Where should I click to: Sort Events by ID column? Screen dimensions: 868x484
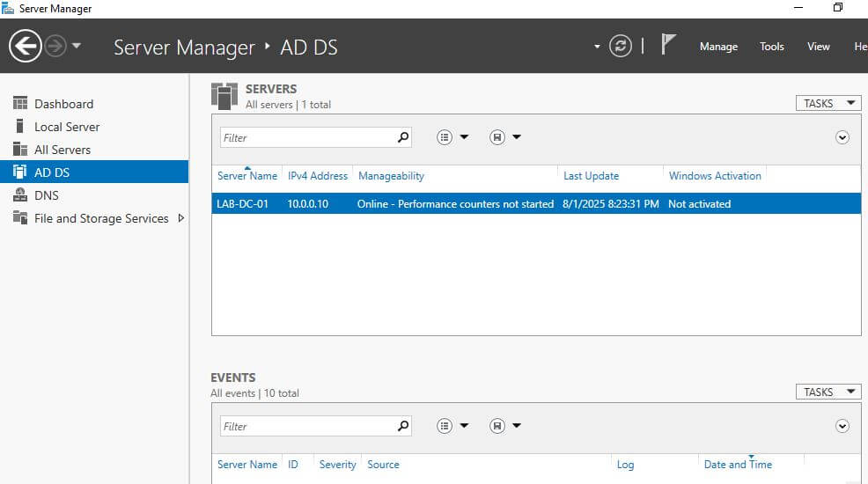tap(293, 465)
